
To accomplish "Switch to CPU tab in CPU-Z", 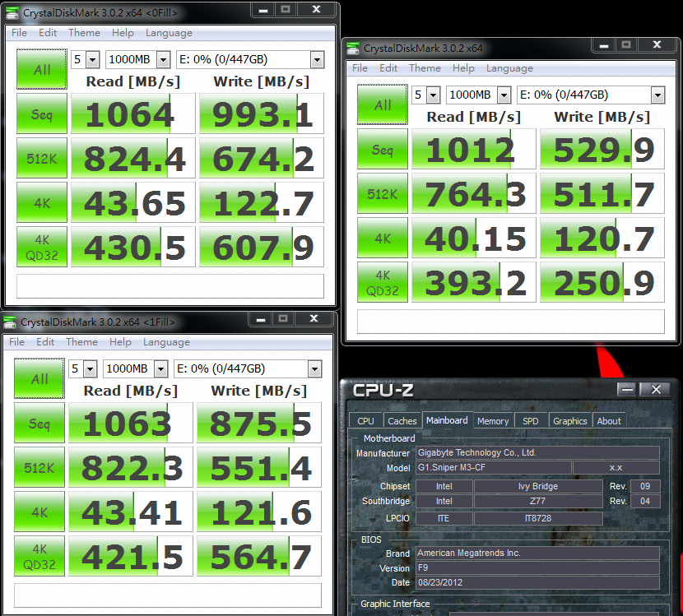I will (365, 420).
